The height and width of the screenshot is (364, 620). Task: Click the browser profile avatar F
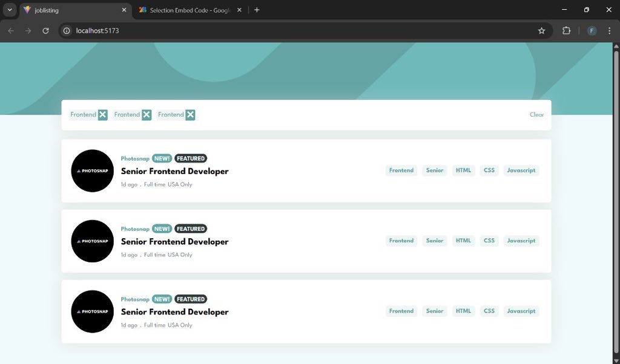(592, 30)
